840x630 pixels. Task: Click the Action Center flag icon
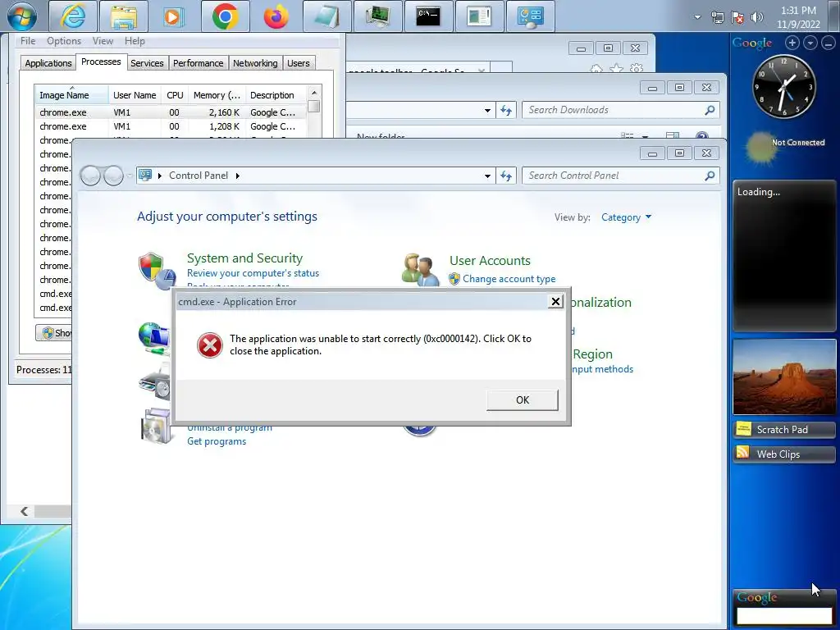(x=737, y=18)
